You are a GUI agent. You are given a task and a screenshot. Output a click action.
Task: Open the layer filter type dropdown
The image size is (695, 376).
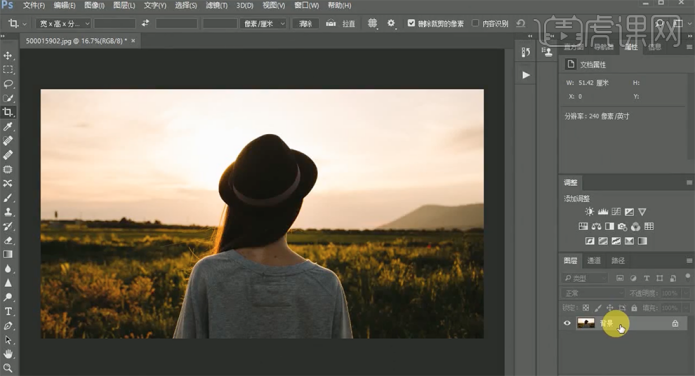pyautogui.click(x=585, y=278)
